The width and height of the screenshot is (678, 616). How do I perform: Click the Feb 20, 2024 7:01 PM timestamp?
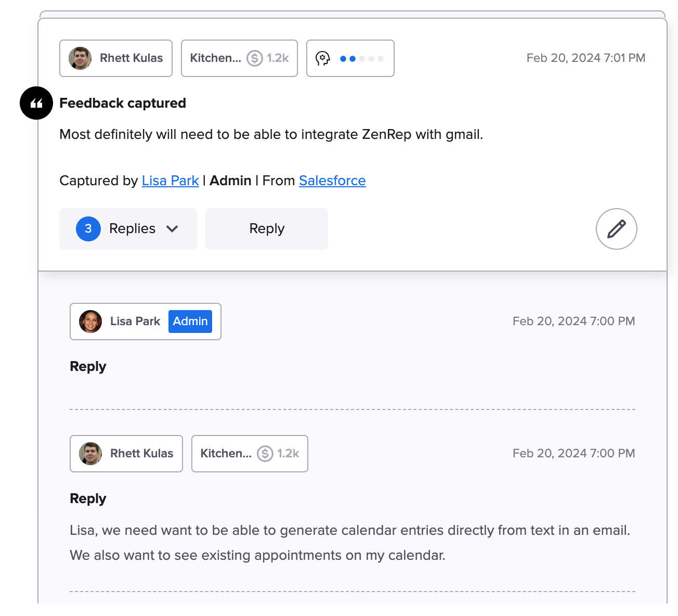click(585, 58)
